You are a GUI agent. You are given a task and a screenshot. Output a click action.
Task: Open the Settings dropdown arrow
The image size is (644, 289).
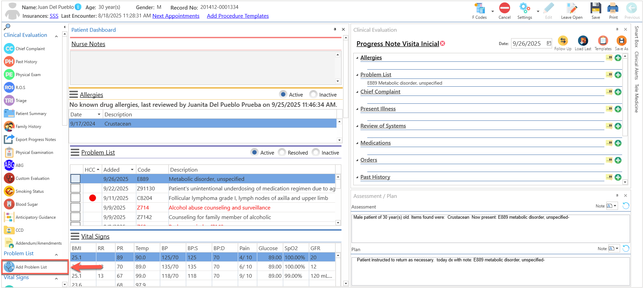538,11
